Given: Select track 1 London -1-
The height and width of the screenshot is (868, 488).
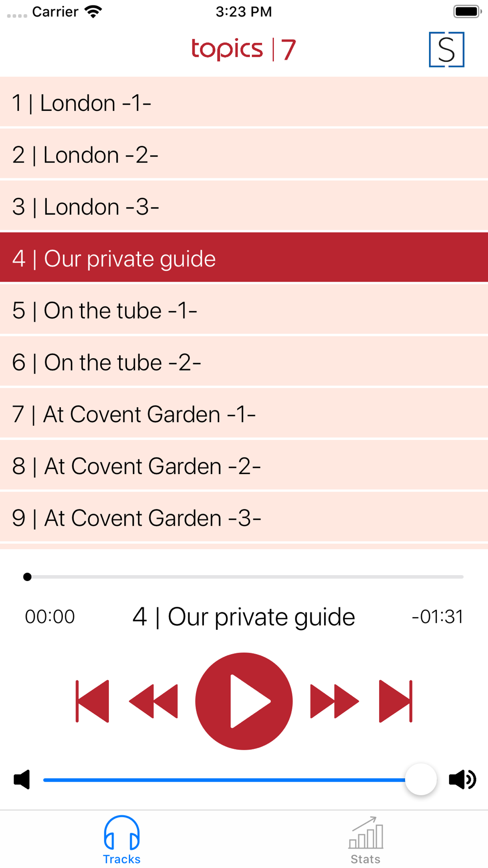Looking at the screenshot, I should 244,102.
